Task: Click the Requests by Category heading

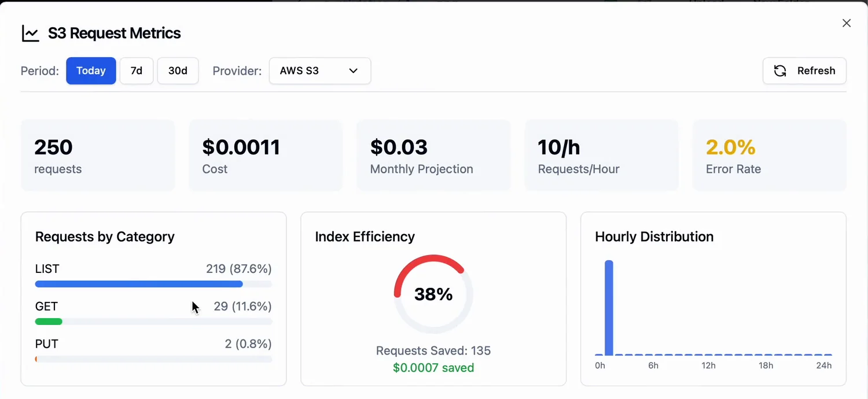Action: pos(105,237)
